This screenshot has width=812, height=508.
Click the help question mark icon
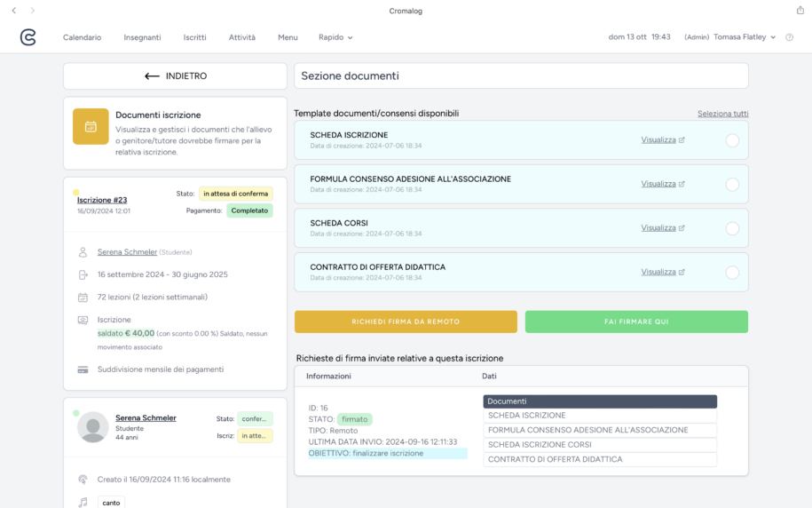[789, 37]
